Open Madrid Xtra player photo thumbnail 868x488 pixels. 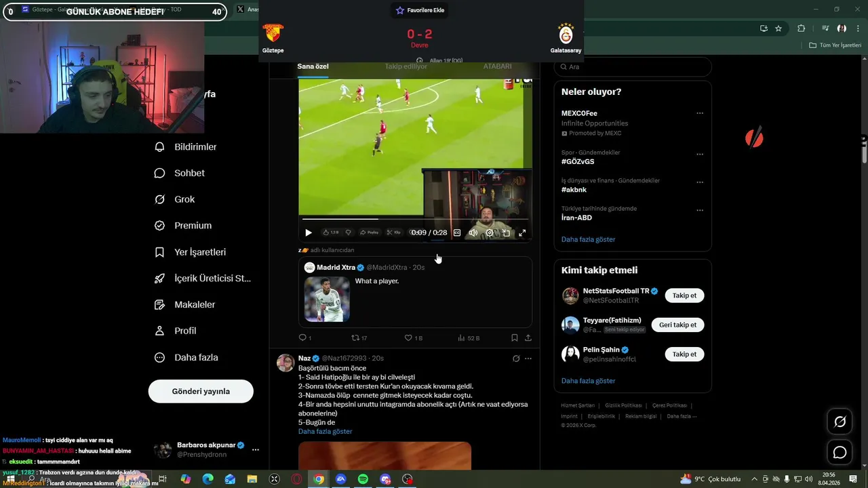point(327,299)
